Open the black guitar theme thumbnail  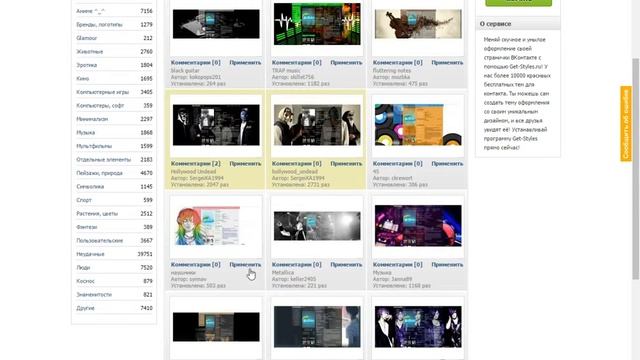[x=216, y=24]
